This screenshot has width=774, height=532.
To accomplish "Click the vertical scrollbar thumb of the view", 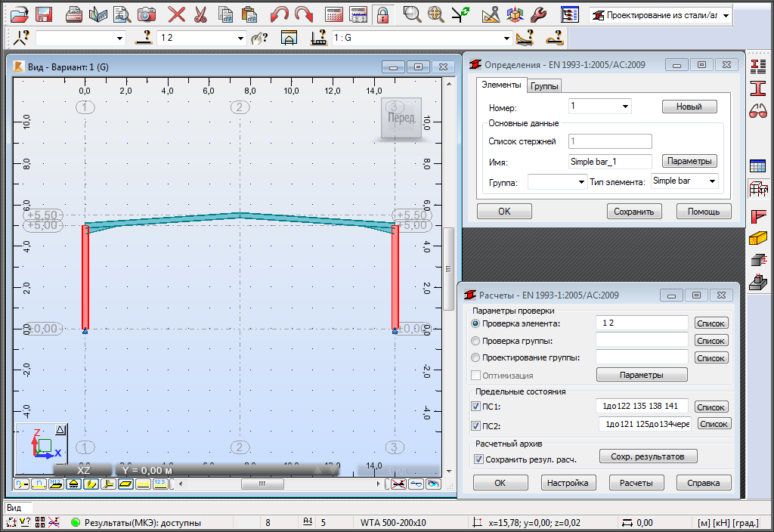I will [x=448, y=269].
